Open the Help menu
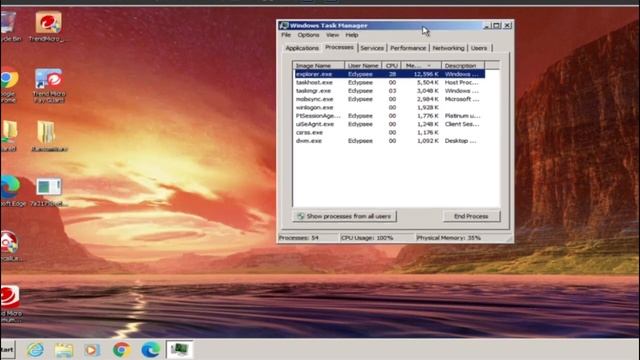Viewport: 640px width, 360px height. 351,35
